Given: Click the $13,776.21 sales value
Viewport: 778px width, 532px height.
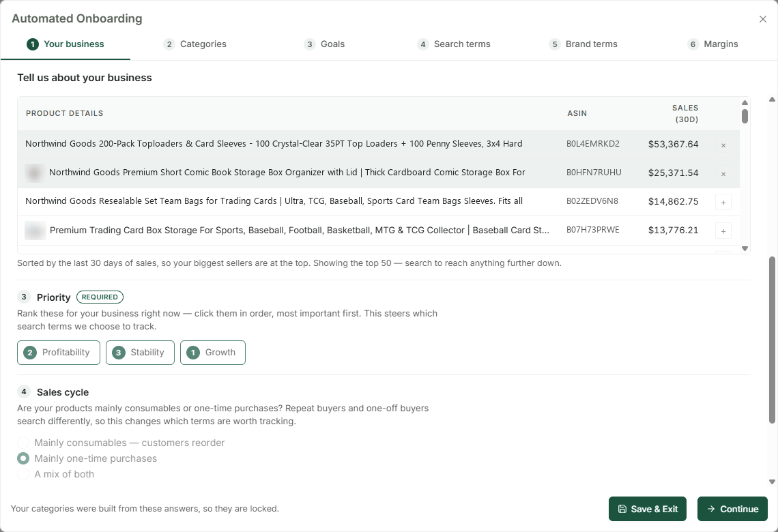Looking at the screenshot, I should pyautogui.click(x=674, y=231).
